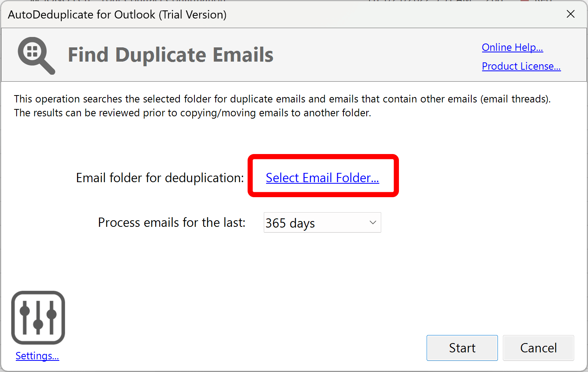Click the Email folder for deduplication label
The image size is (588, 372).
click(x=160, y=178)
